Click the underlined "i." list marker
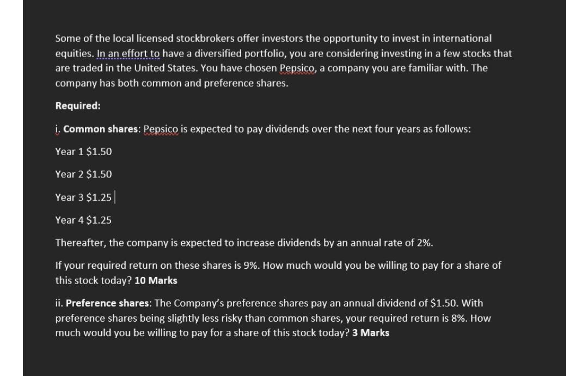 (x=58, y=130)
